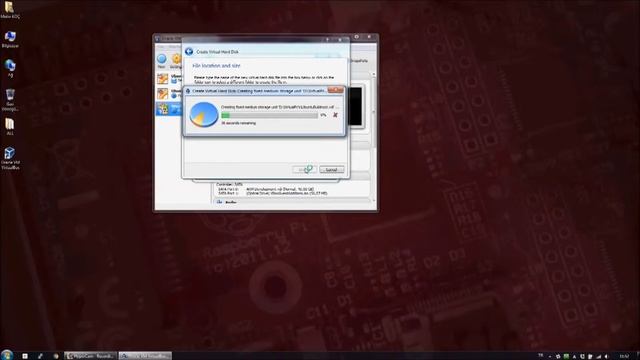Click the volume icon in the system tray
Image resolution: width=640 pixels, height=360 pixels.
(x=606, y=356)
